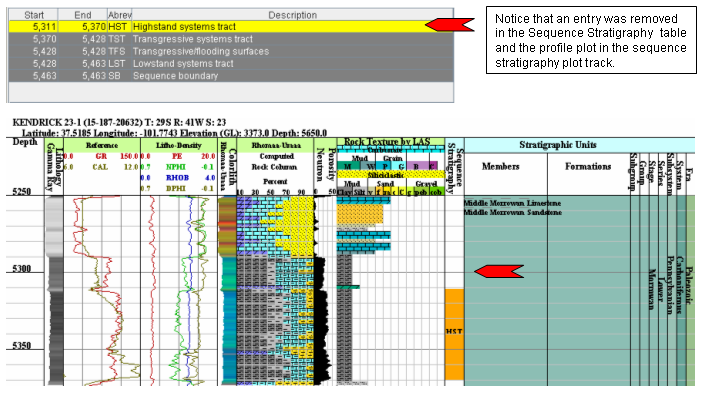The width and height of the screenshot is (703, 393).
Task: Select the Sequence boundary row
Action: [231, 76]
